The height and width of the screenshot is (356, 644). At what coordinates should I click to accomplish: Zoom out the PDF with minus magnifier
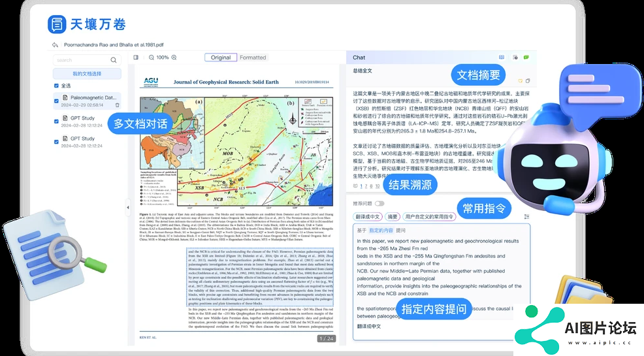click(x=151, y=57)
